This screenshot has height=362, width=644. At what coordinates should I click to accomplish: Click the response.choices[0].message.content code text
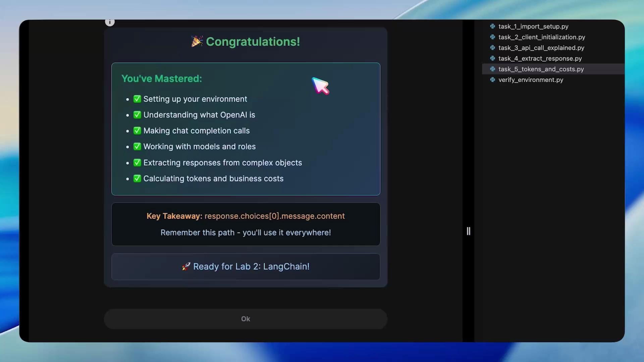pyautogui.click(x=274, y=216)
